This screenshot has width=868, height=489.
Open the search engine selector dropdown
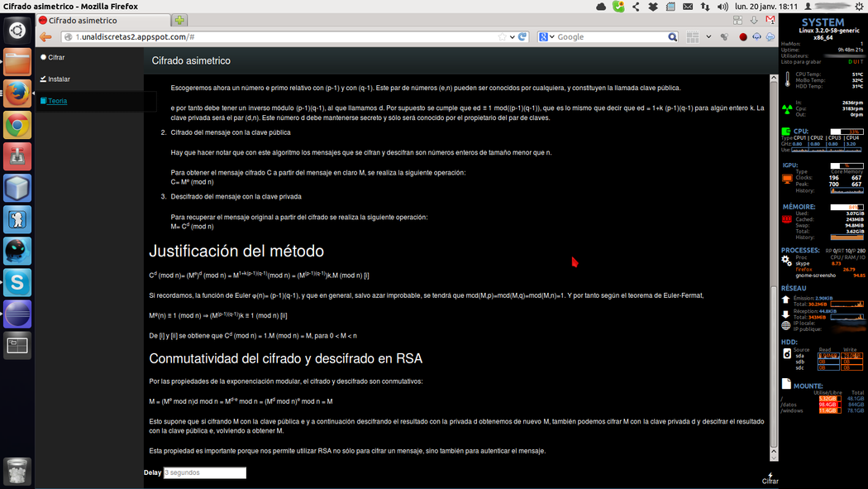(x=547, y=37)
